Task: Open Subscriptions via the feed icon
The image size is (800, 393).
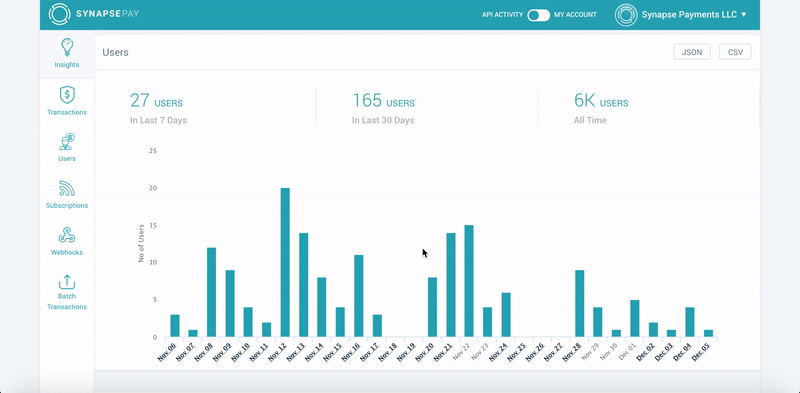Action: pyautogui.click(x=67, y=188)
